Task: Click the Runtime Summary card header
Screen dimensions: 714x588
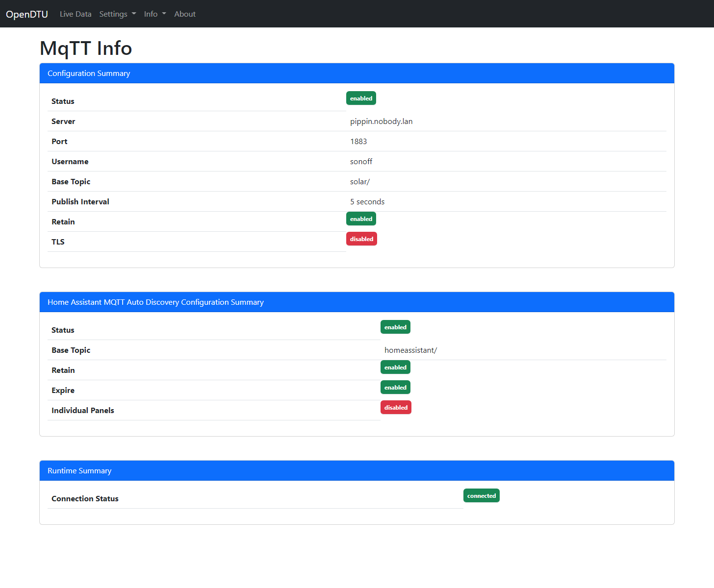Action: click(x=79, y=471)
